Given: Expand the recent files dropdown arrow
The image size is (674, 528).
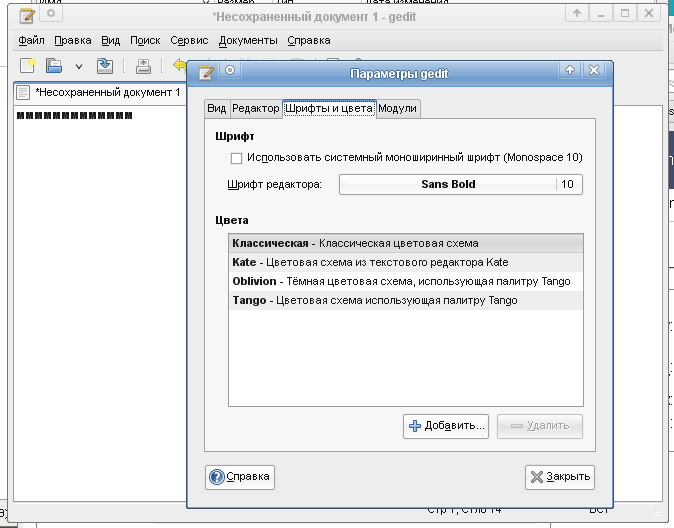Looking at the screenshot, I should click(78, 67).
